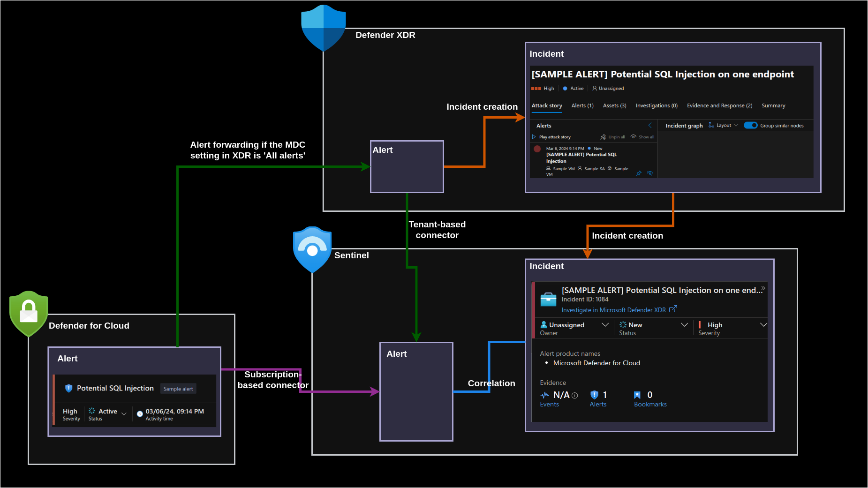Switch to the Assets (3) tab
This screenshot has width=868, height=488.
614,105
